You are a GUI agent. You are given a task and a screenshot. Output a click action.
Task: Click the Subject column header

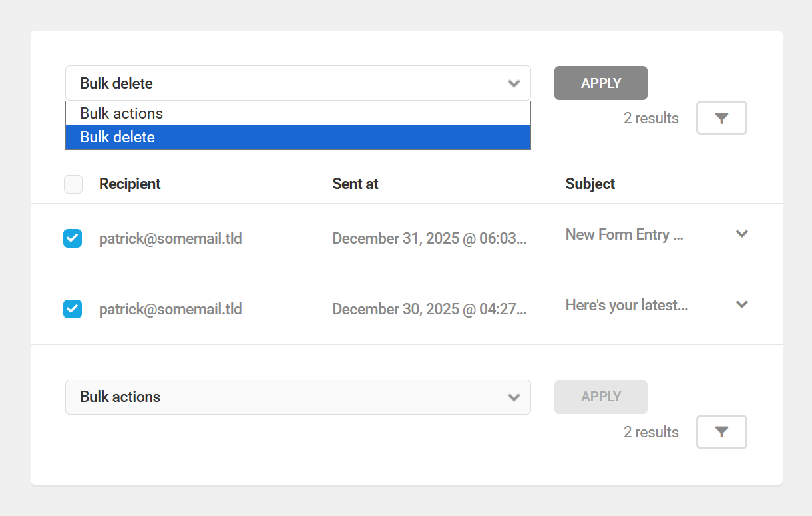pos(590,184)
